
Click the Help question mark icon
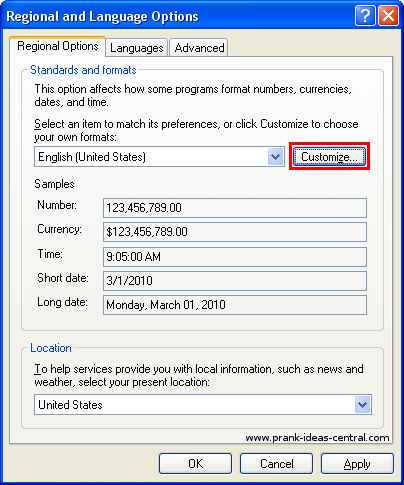(365, 16)
